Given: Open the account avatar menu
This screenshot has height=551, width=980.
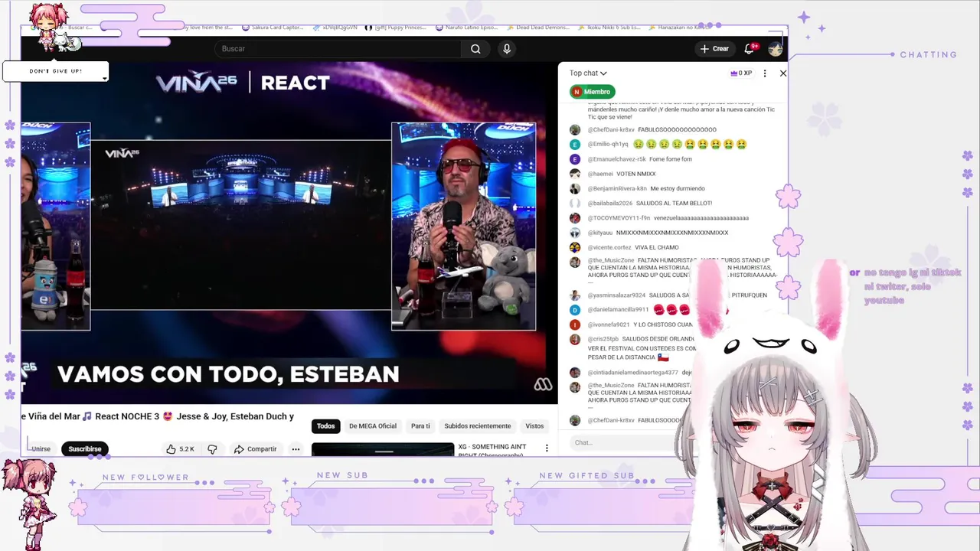Looking at the screenshot, I should coord(775,49).
